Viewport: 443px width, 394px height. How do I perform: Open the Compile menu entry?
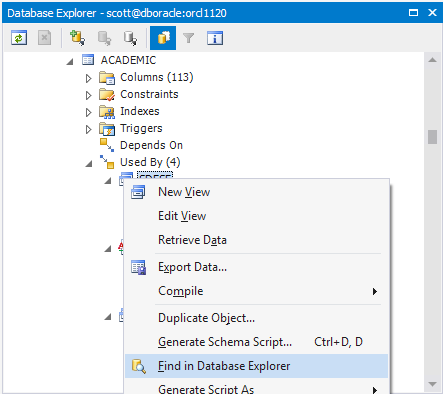256,291
